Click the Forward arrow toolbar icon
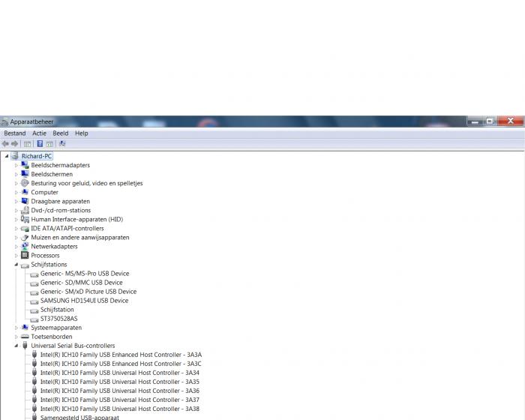 click(14, 144)
